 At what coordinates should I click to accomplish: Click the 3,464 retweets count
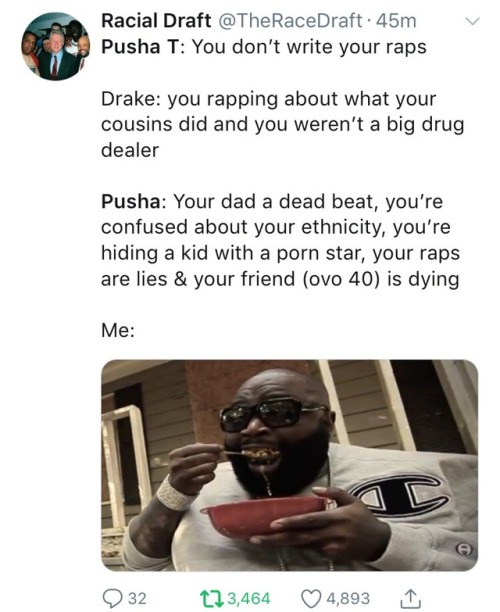click(x=248, y=598)
